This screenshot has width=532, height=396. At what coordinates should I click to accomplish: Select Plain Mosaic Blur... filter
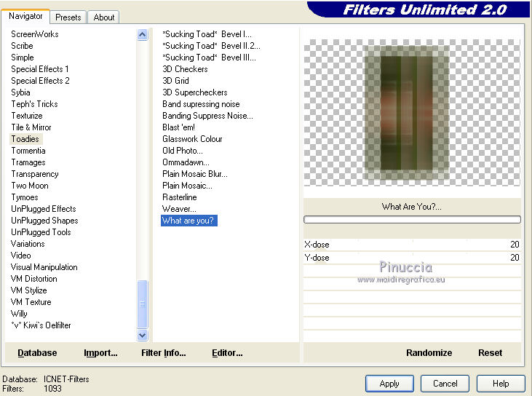pos(195,174)
